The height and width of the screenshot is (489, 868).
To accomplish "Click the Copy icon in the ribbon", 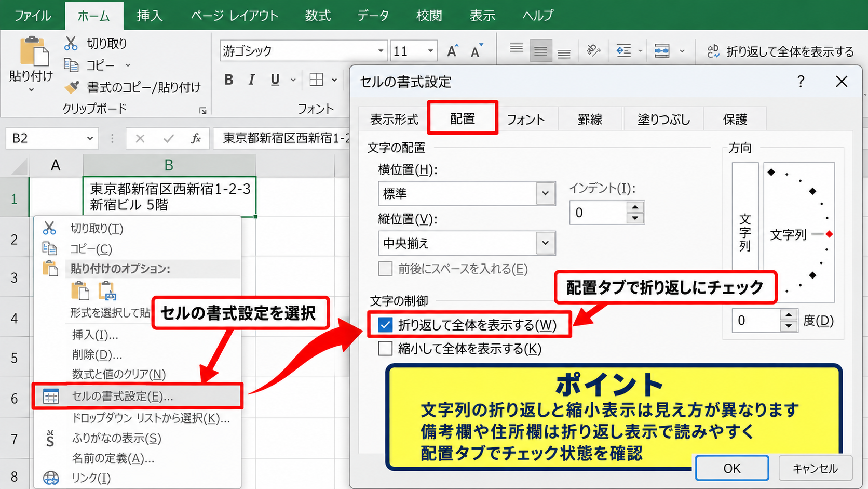I will coord(71,65).
